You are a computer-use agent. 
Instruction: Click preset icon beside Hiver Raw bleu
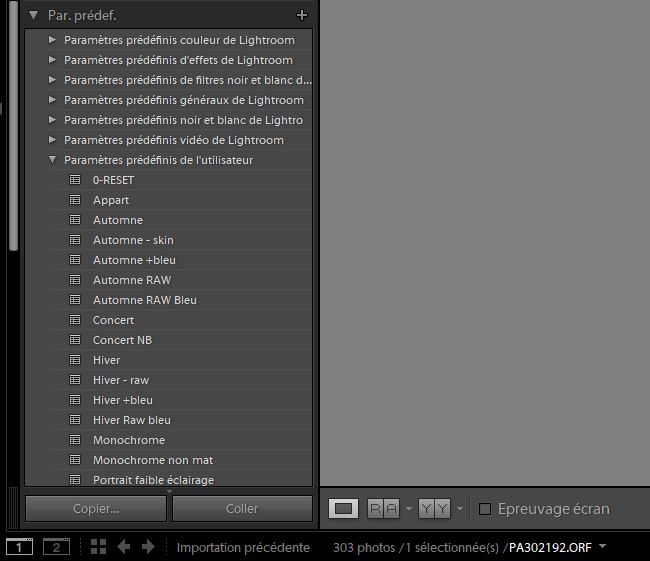[x=75, y=420]
